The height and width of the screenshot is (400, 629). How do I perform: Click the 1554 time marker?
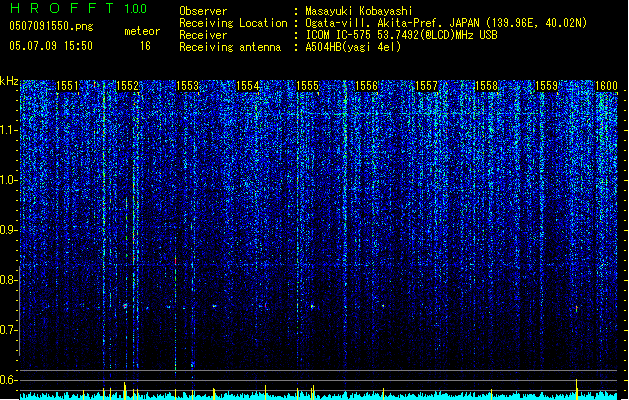pyautogui.click(x=248, y=86)
